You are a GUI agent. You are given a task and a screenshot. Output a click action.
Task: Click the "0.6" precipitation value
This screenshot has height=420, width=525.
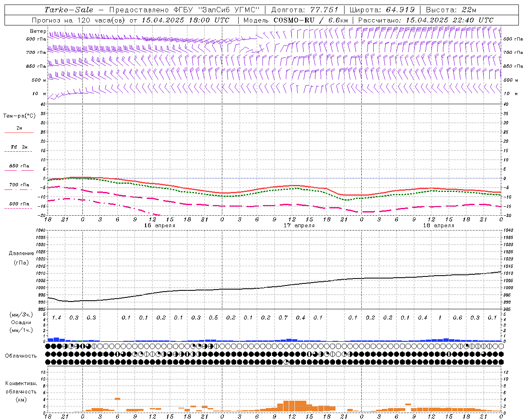(x=457, y=318)
